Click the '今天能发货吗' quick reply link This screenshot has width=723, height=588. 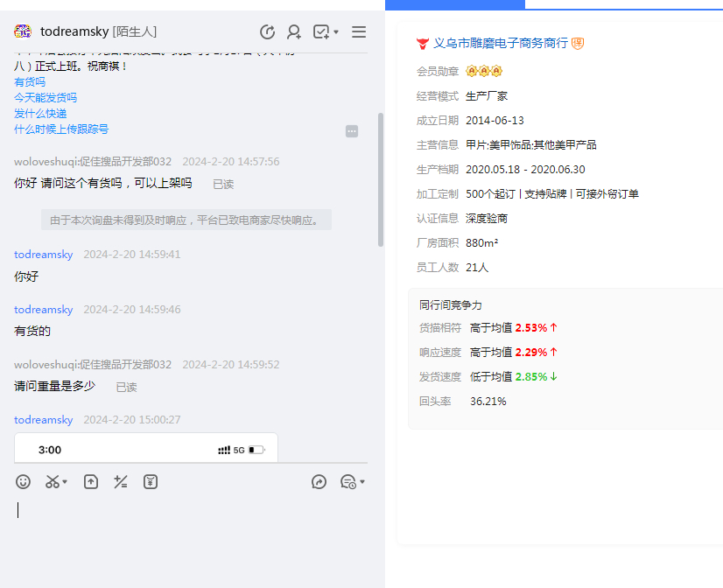[x=46, y=97]
